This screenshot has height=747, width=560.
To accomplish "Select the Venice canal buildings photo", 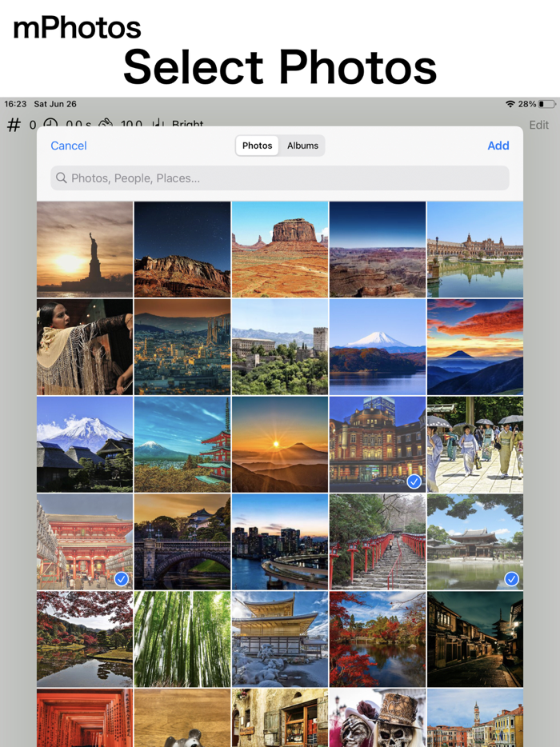I will tap(475, 717).
